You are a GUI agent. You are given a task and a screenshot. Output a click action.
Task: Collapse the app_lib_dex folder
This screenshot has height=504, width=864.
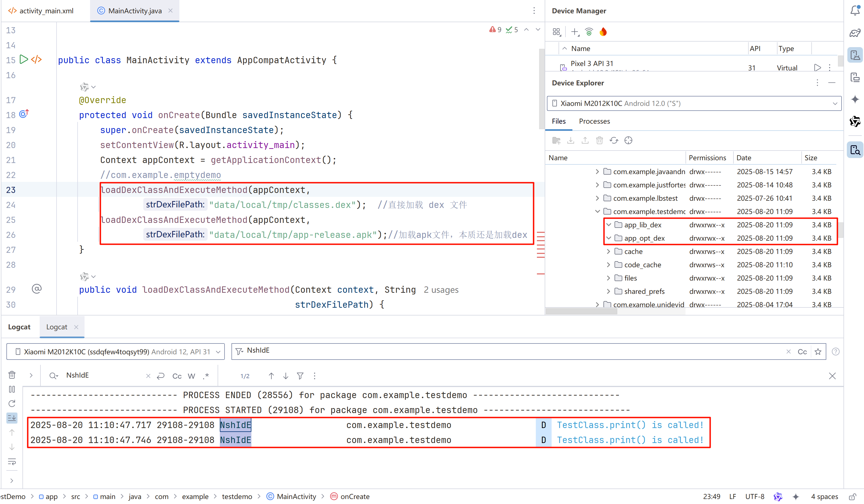(609, 225)
